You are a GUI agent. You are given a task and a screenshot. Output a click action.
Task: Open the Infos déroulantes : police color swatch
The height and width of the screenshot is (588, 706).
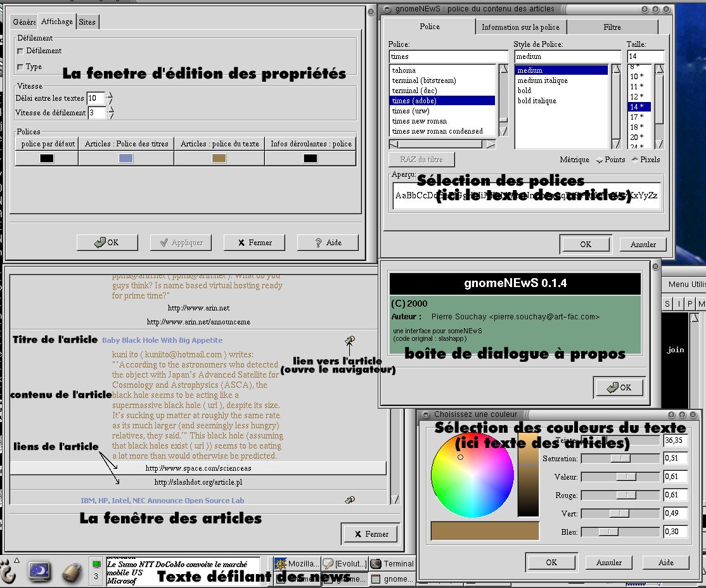[x=311, y=158]
